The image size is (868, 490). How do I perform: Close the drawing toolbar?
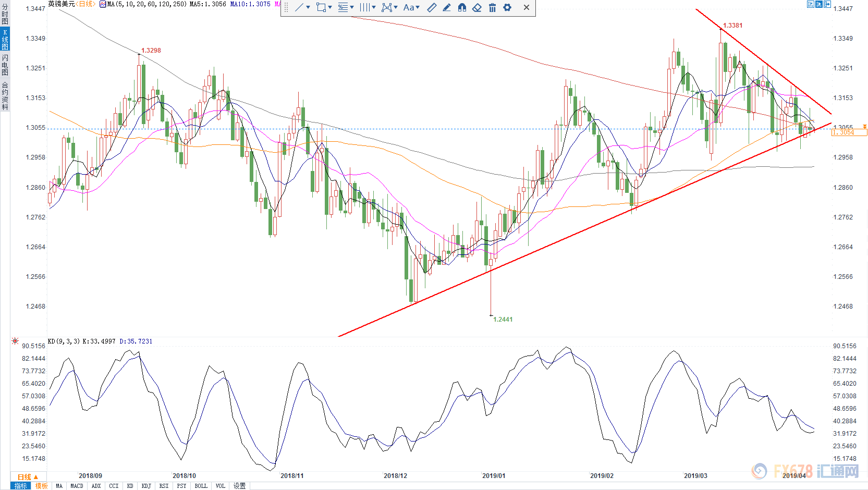click(x=527, y=7)
